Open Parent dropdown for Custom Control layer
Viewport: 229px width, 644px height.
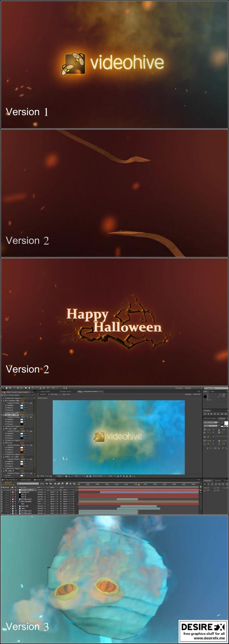pos(69,490)
